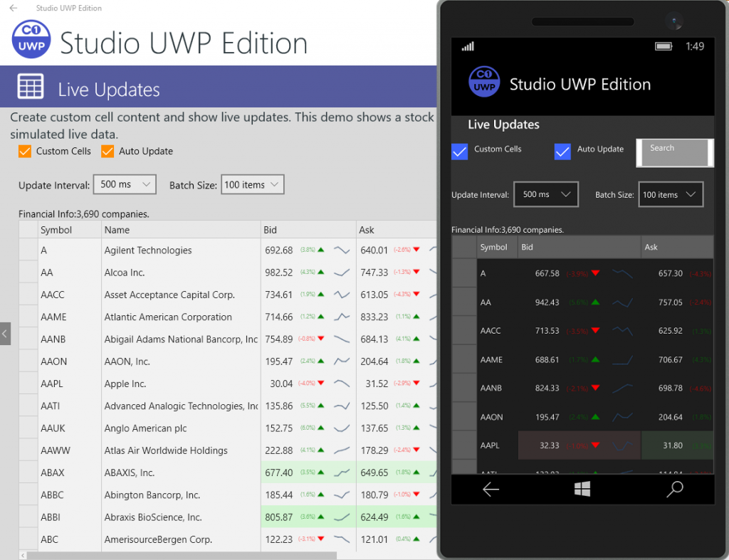Image resolution: width=729 pixels, height=560 pixels.
Task: Click the sparkline in Agilent's bid cell
Action: [x=342, y=250]
